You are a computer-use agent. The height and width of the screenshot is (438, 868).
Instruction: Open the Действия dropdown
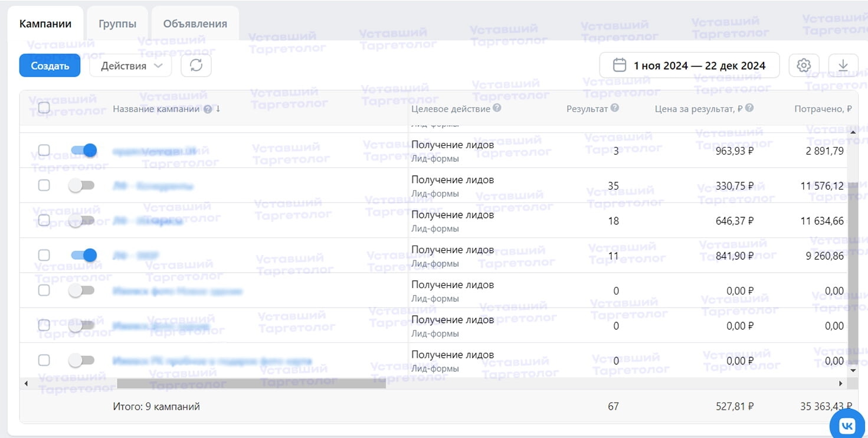(x=130, y=66)
